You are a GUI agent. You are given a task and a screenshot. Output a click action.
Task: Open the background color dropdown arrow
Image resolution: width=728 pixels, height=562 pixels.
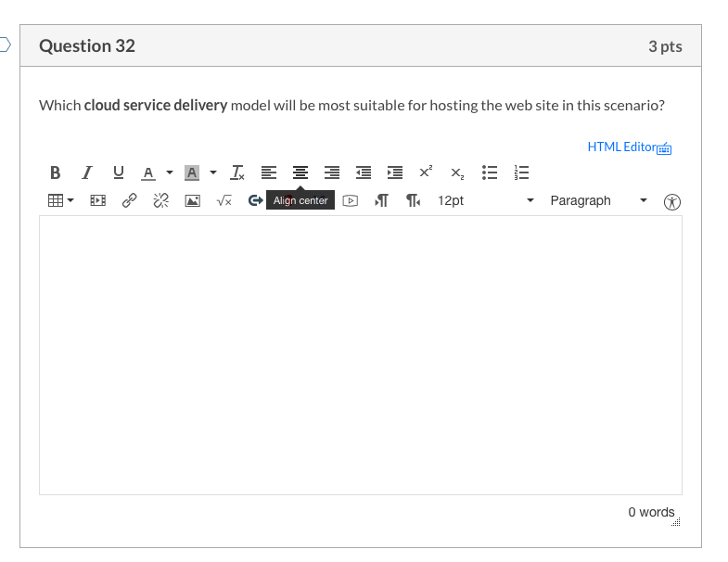213,172
